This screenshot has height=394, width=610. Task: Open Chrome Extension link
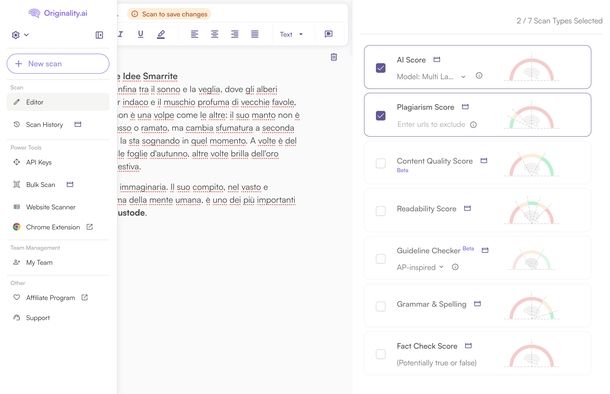pos(53,227)
